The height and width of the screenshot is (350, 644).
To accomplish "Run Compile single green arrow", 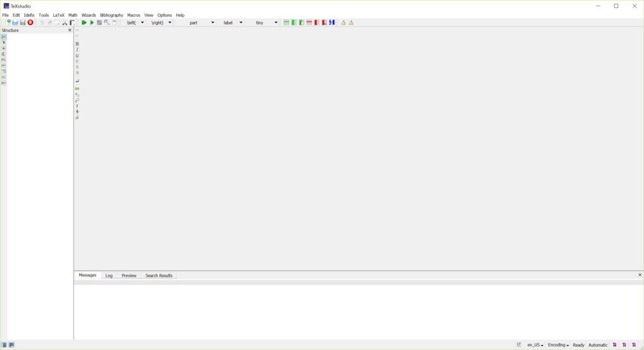I will click(x=92, y=23).
